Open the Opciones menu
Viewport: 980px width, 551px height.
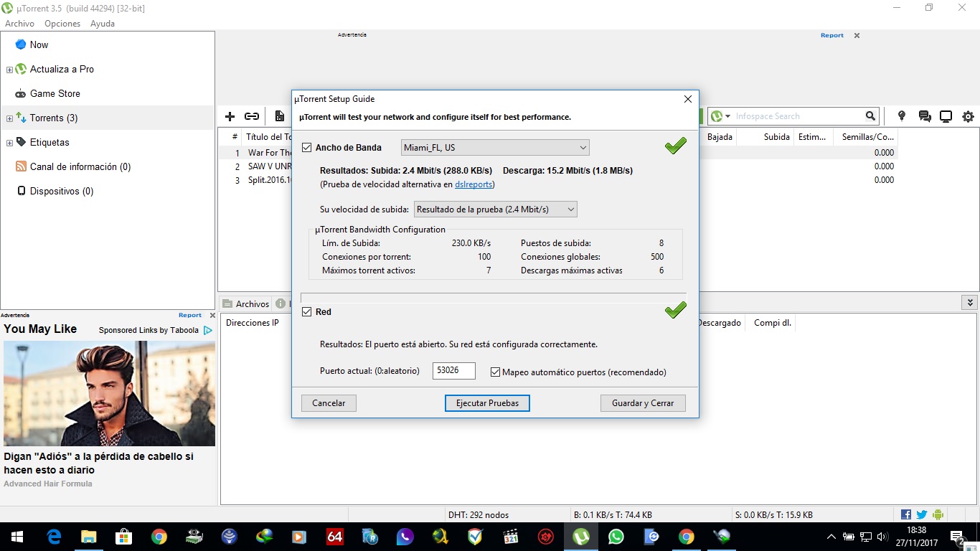[62, 24]
